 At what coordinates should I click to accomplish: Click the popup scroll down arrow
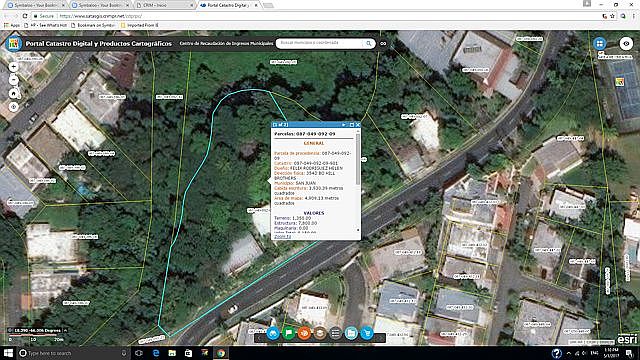tap(358, 230)
